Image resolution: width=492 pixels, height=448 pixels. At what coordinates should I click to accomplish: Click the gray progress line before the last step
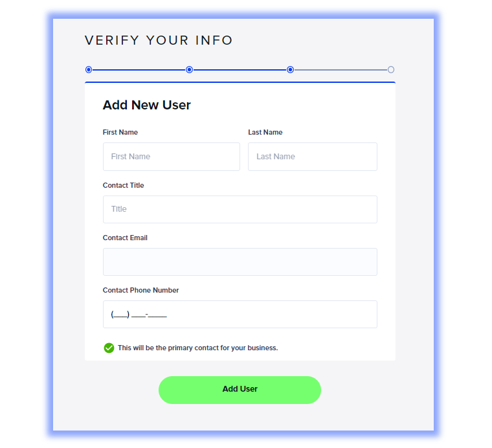(x=341, y=70)
